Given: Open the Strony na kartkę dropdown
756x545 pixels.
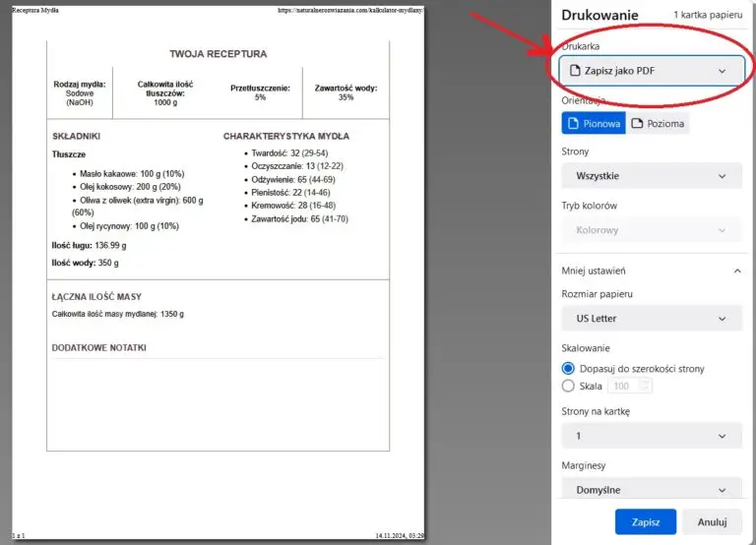Looking at the screenshot, I should click(x=652, y=436).
